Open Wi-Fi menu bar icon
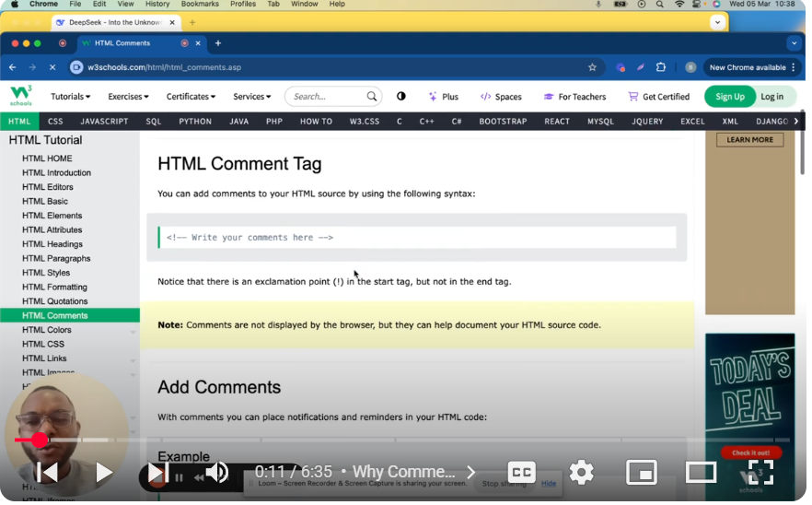 pyautogui.click(x=679, y=5)
